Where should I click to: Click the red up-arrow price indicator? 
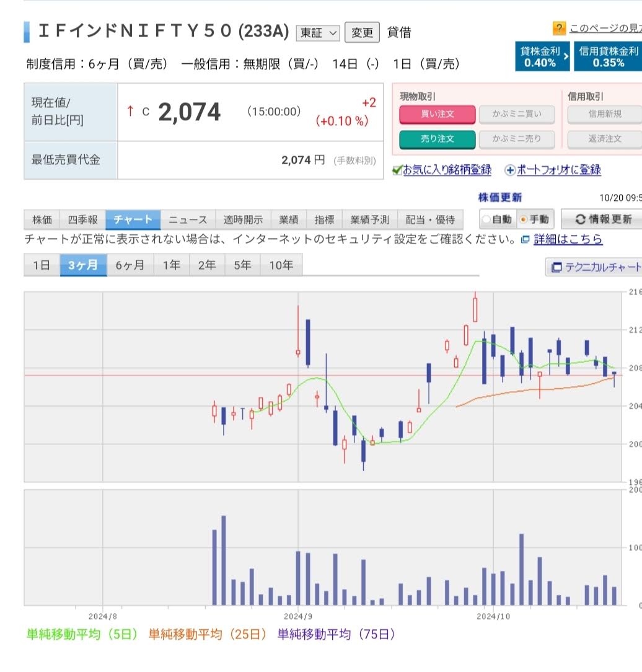(x=130, y=112)
